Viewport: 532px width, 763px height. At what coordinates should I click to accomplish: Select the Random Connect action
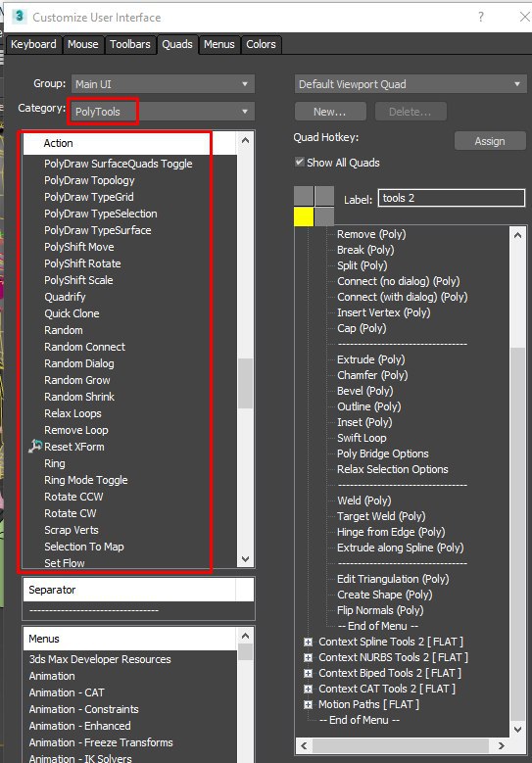(84, 347)
